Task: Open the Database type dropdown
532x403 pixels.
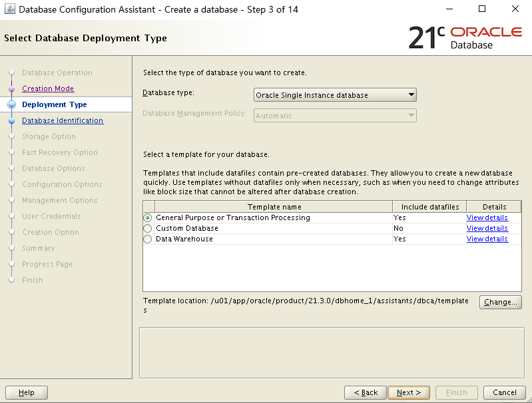Action: [335, 95]
